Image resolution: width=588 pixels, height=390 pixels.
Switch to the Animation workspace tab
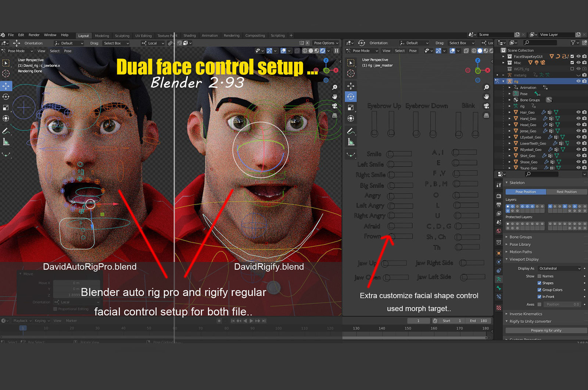[210, 36]
